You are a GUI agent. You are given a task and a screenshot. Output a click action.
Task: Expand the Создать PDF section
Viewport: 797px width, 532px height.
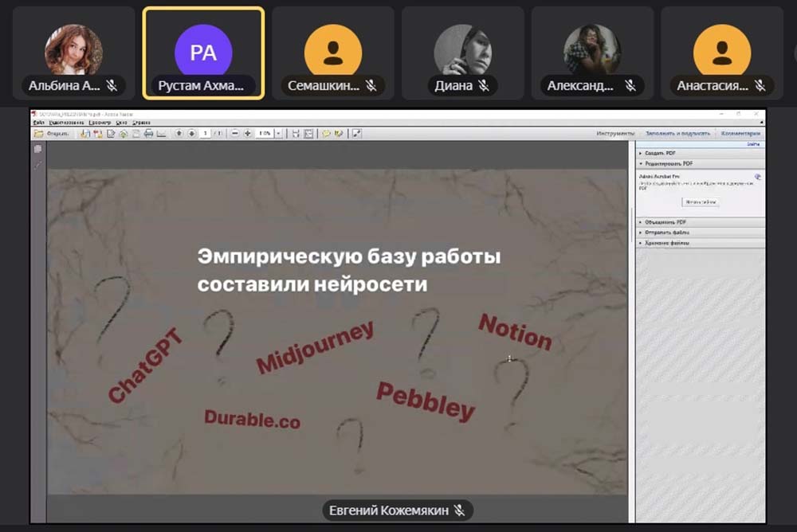click(658, 152)
